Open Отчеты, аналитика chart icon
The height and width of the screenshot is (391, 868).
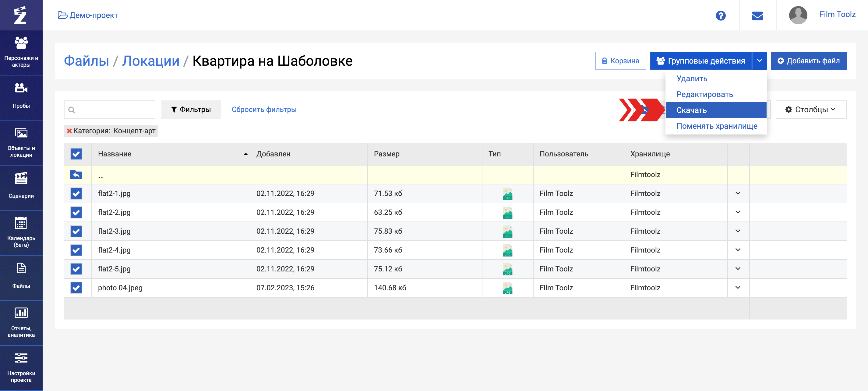(x=21, y=322)
